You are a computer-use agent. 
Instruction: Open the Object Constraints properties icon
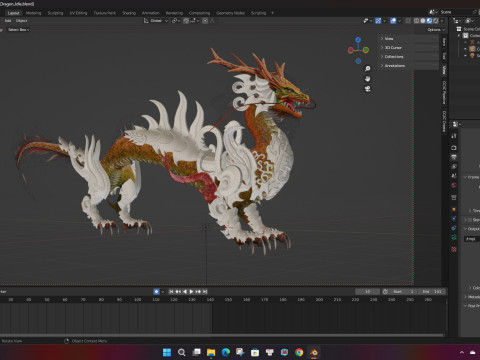click(454, 228)
